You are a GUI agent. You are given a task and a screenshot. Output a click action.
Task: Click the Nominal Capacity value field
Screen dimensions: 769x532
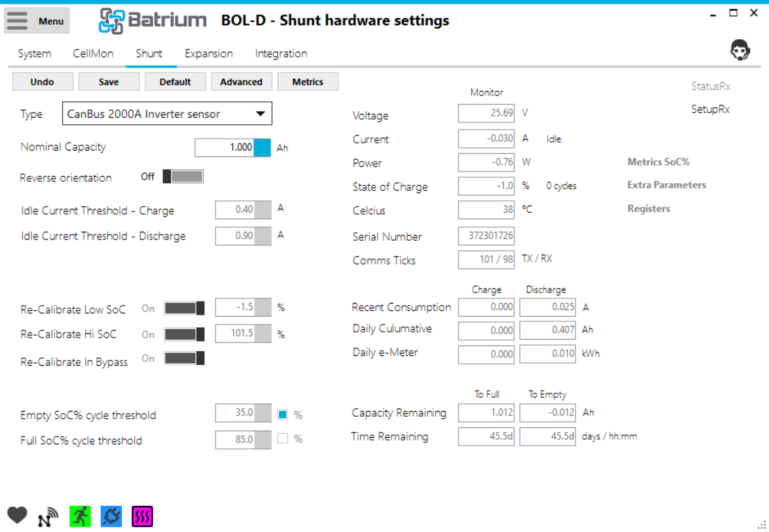pos(224,148)
